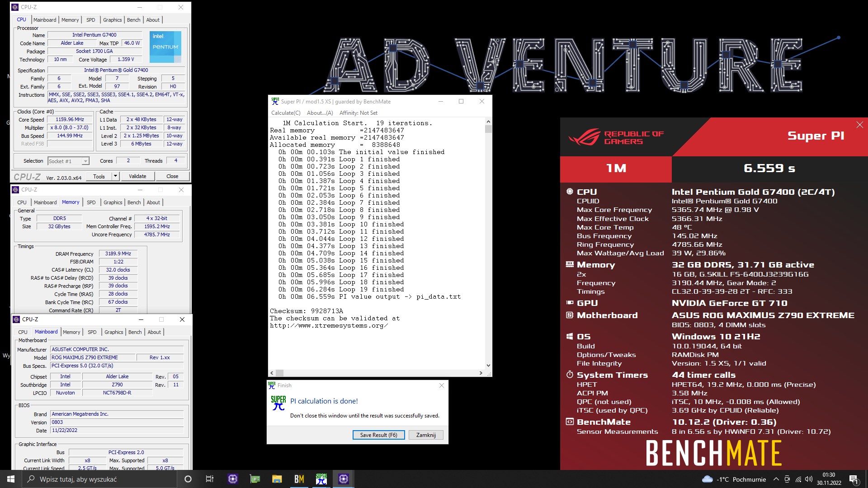This screenshot has height=488, width=868.
Task: Click Super PI vertical scrollbar down arrow
Action: click(488, 366)
